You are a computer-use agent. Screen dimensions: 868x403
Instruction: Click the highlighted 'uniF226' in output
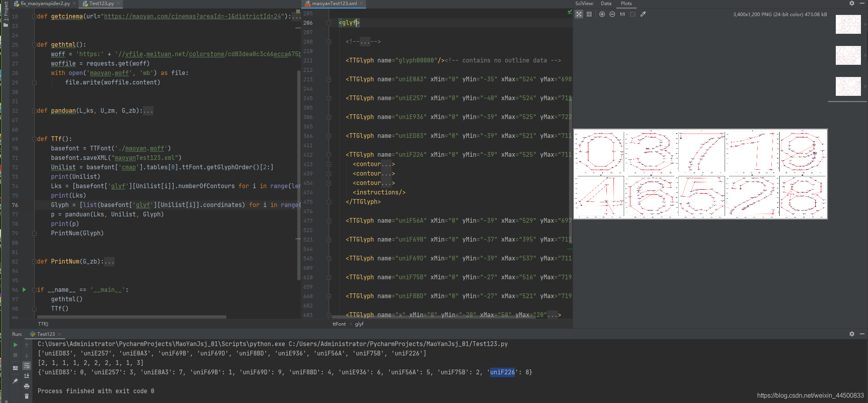pos(502,372)
